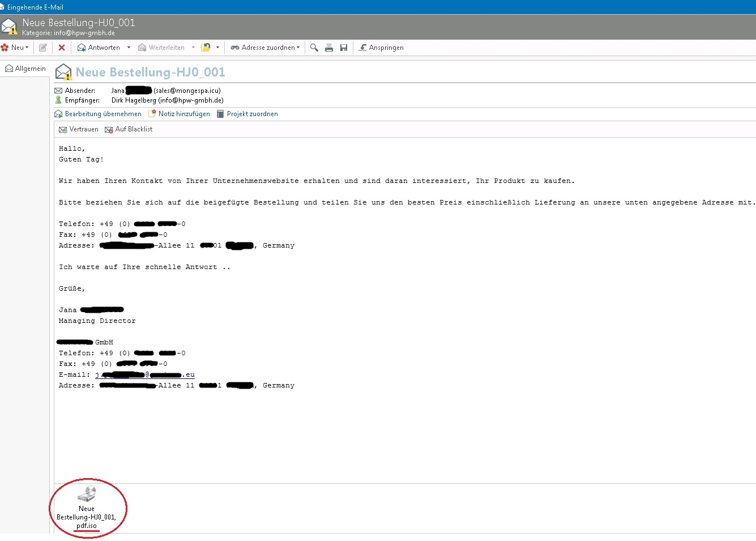Click the Auf Blacklist envelope icon
The image size is (756, 541).
pos(109,130)
